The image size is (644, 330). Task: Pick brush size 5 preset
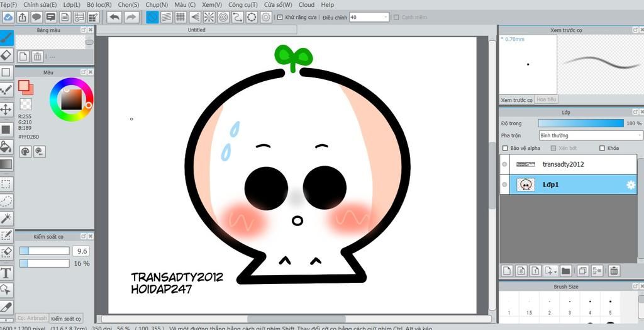pyautogui.click(x=610, y=307)
